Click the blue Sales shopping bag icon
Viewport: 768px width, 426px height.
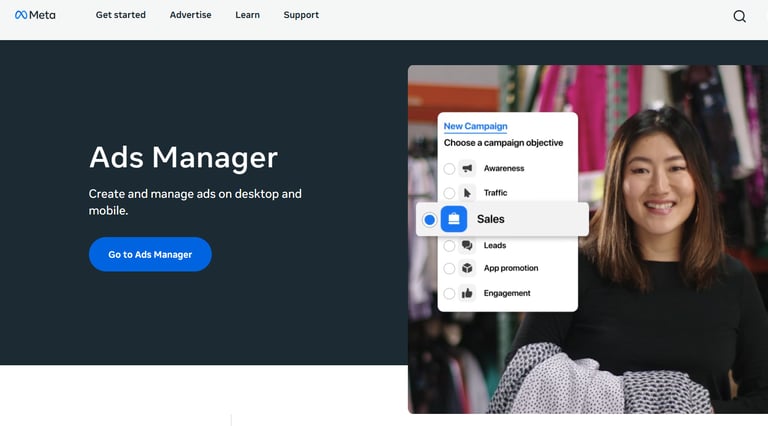[x=454, y=219]
